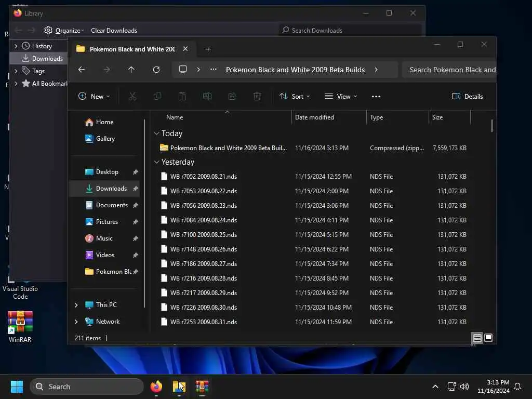Unpin Music using its pin icon
The height and width of the screenshot is (399, 532).
136,238
